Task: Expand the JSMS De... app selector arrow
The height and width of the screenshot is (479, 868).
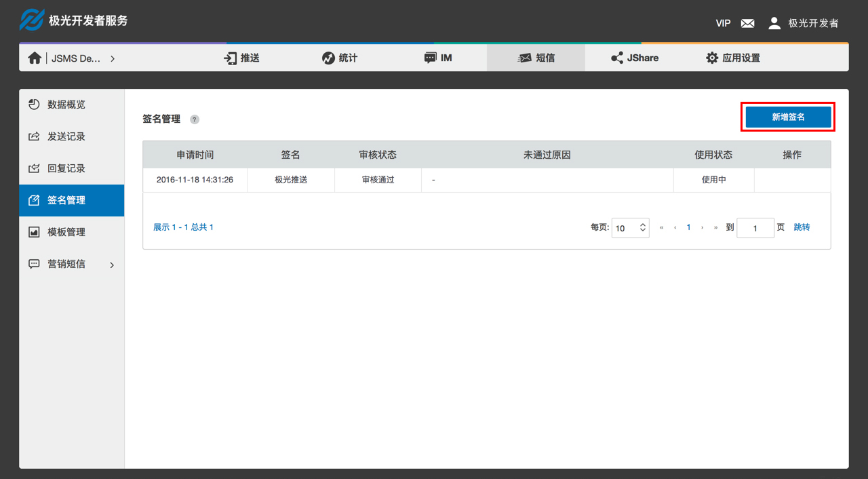Action: pos(113,58)
